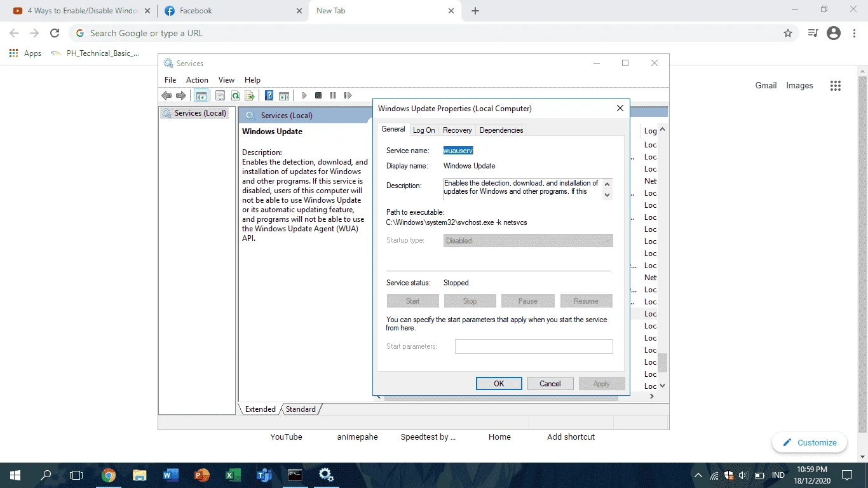The width and height of the screenshot is (868, 488).
Task: Click the services list scroll down arrow
Action: [663, 386]
